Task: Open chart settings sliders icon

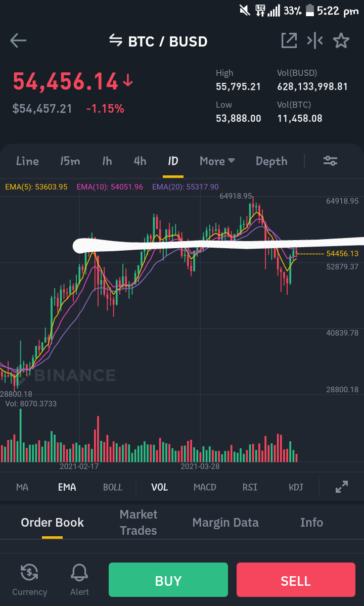Action: 331,161
